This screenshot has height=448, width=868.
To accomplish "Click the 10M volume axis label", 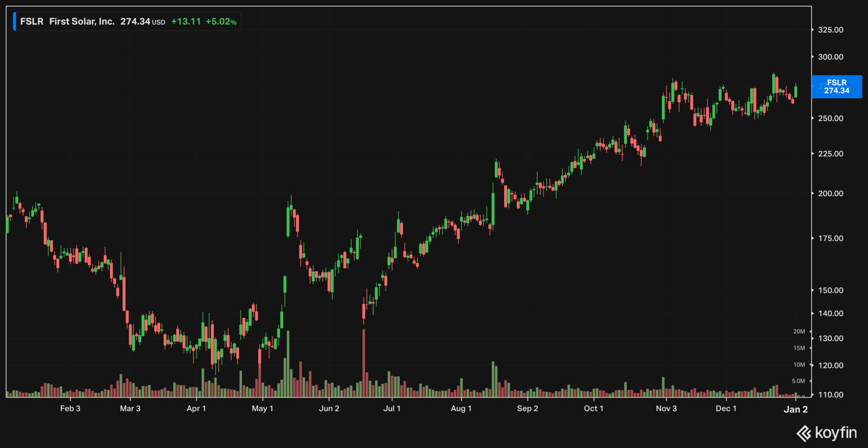I will click(x=799, y=365).
